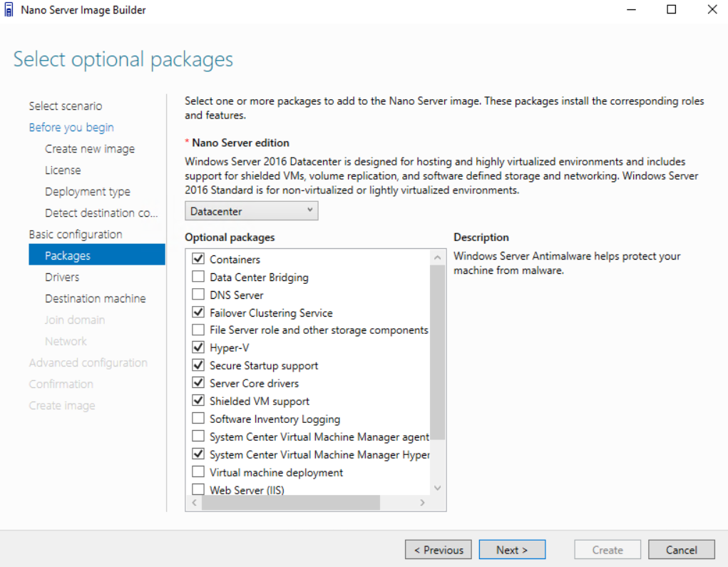Screen dimensions: 728x567
Task: Uncheck the Containers package
Action: pos(198,259)
